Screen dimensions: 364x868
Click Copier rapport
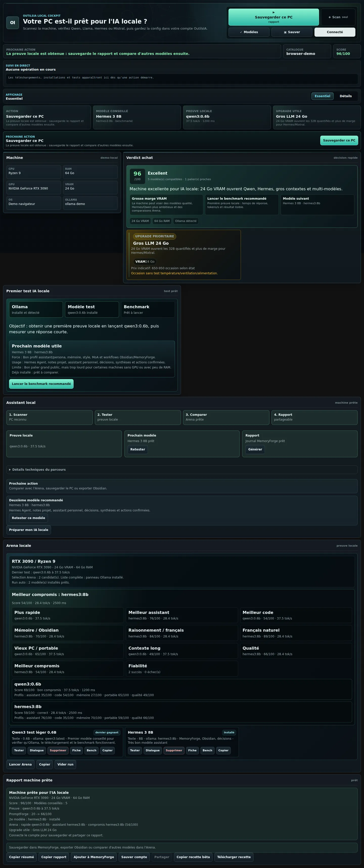point(54,857)
